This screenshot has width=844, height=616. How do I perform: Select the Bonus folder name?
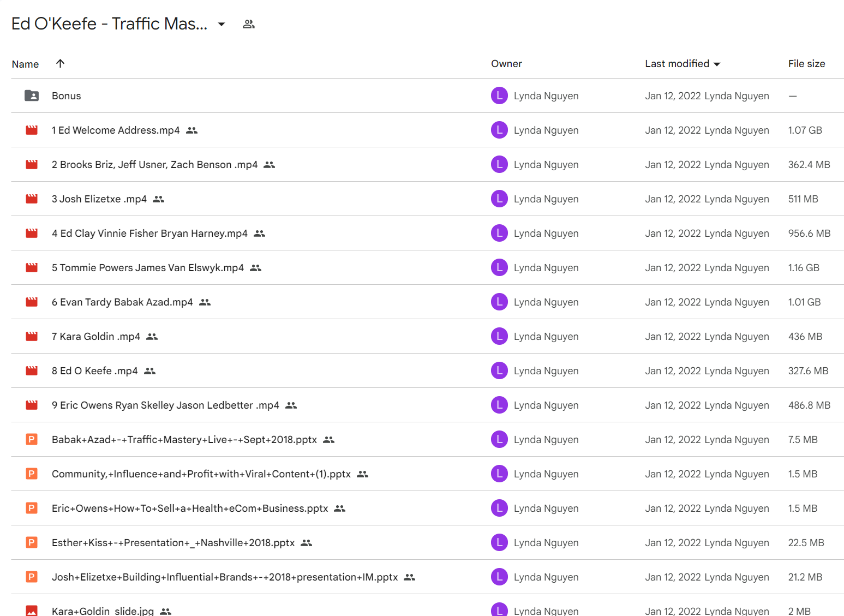pos(67,95)
